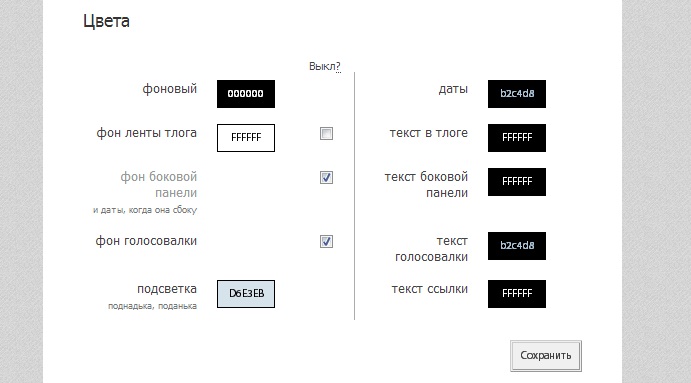691x383 pixels.
Task: Click the фон голосовалки label
Action: (146, 241)
